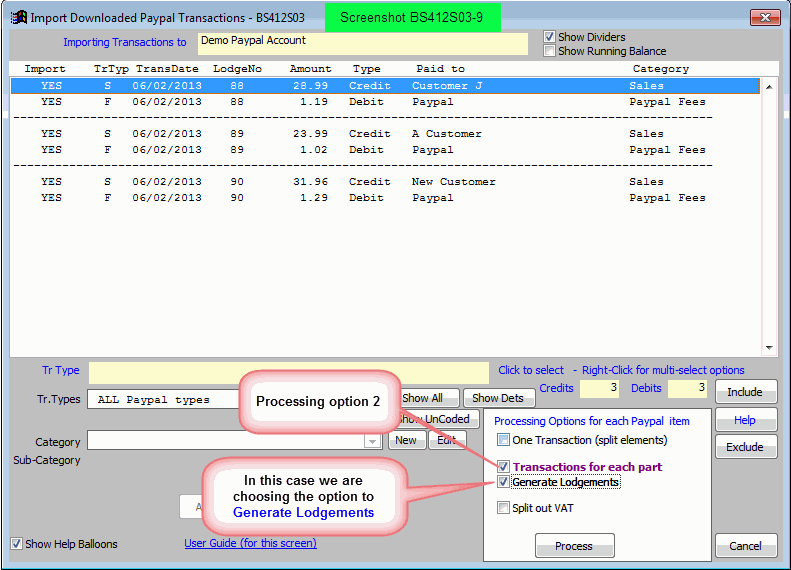791x570 pixels.
Task: Click the LodgeNo column header
Action: click(237, 69)
